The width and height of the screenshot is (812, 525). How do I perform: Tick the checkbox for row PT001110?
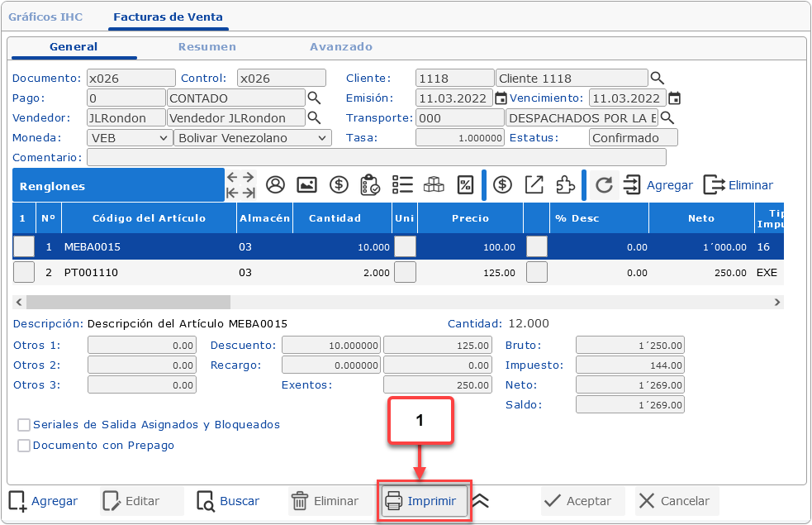click(x=24, y=272)
